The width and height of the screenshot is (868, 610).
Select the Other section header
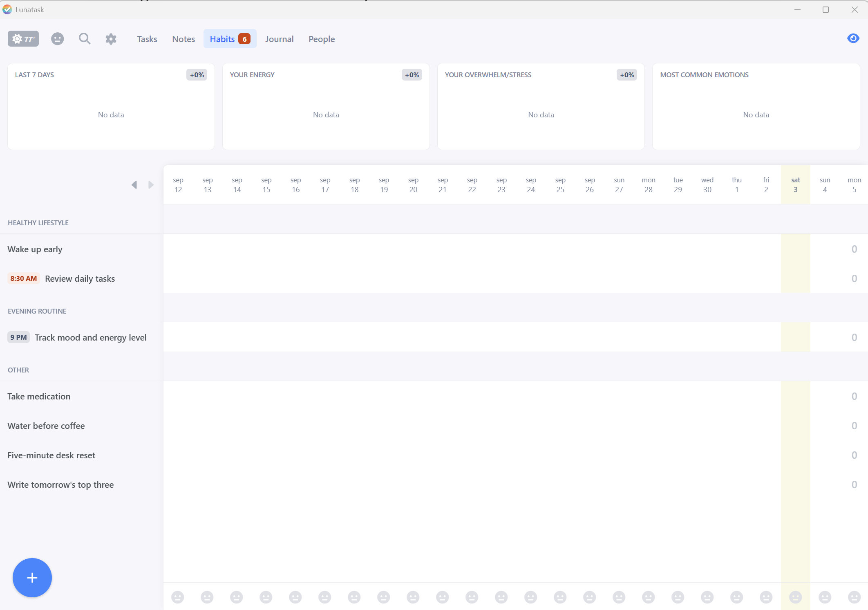pos(18,370)
